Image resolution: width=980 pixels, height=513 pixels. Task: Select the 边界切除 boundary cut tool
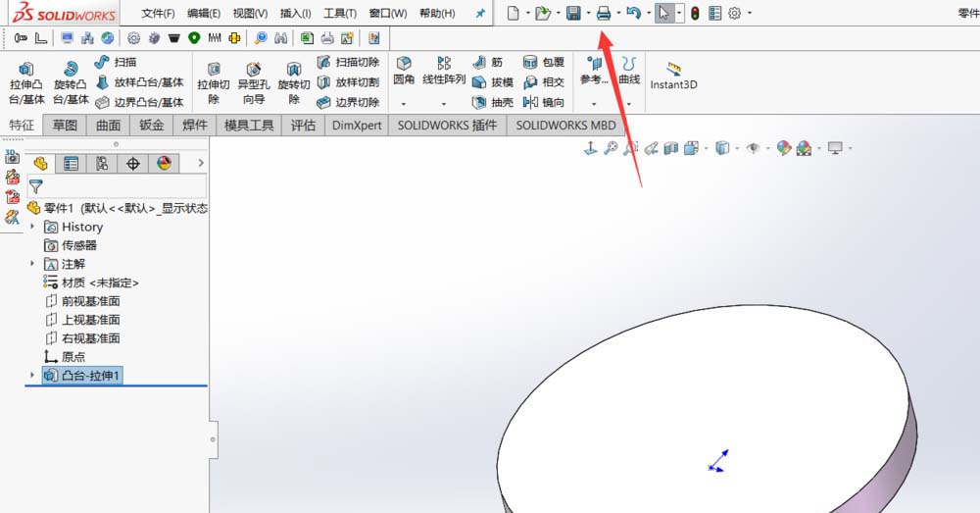348,102
